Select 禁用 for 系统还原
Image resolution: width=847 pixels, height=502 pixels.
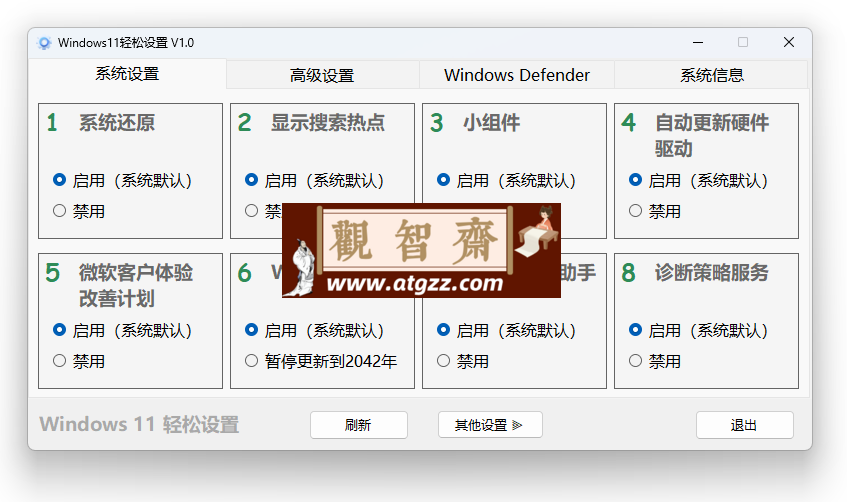[x=79, y=211]
